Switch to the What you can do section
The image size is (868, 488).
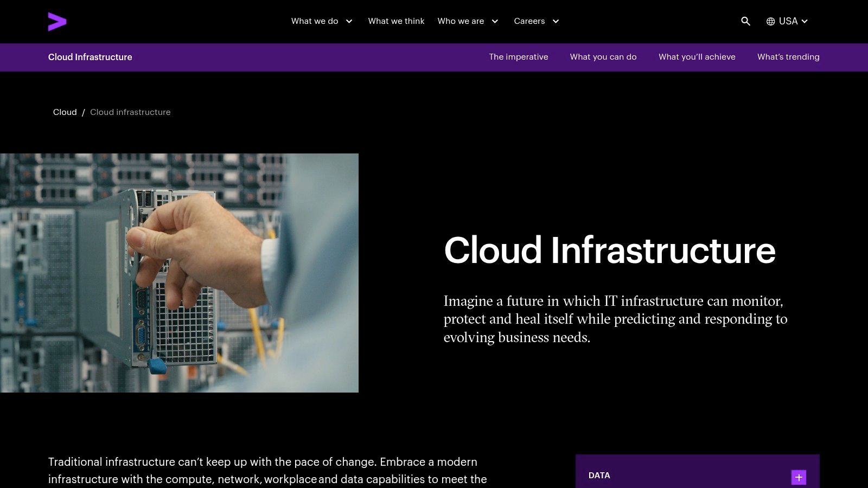click(603, 57)
